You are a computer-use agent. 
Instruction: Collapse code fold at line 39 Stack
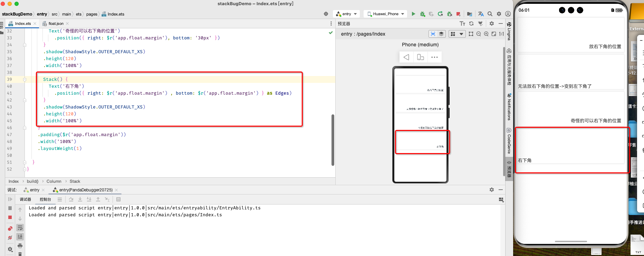pos(25,79)
